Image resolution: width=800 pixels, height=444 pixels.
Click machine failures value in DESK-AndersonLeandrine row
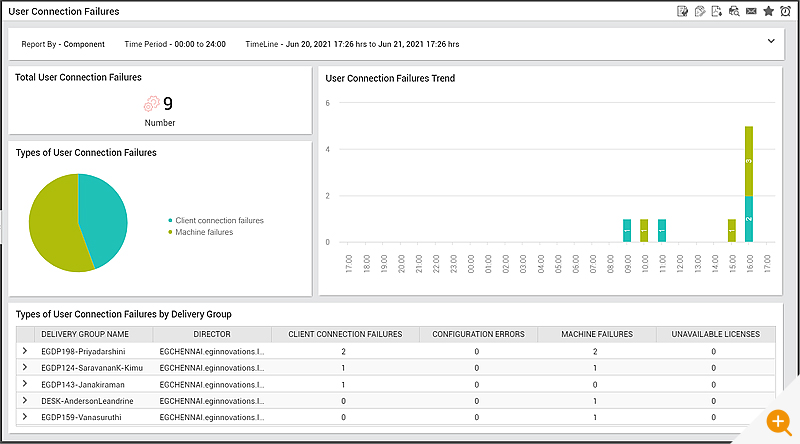point(595,401)
